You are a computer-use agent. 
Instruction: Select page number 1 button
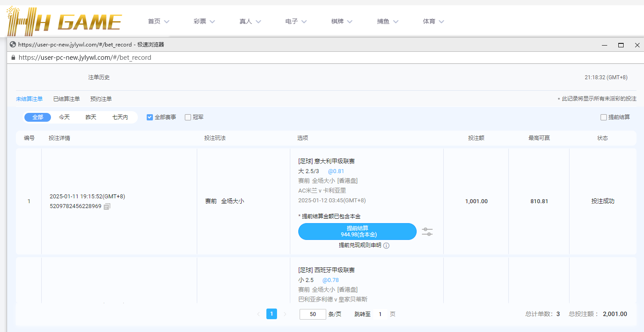pos(272,314)
